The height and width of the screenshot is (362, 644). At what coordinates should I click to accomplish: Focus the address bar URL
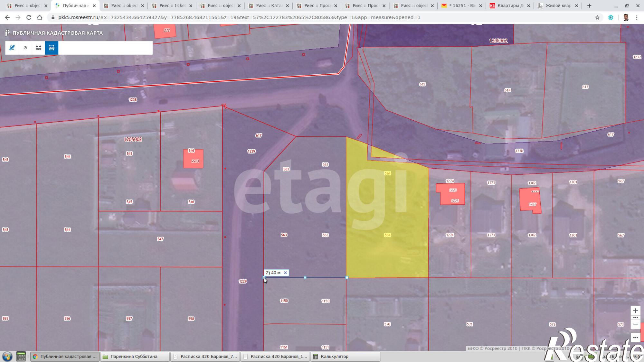(239, 17)
